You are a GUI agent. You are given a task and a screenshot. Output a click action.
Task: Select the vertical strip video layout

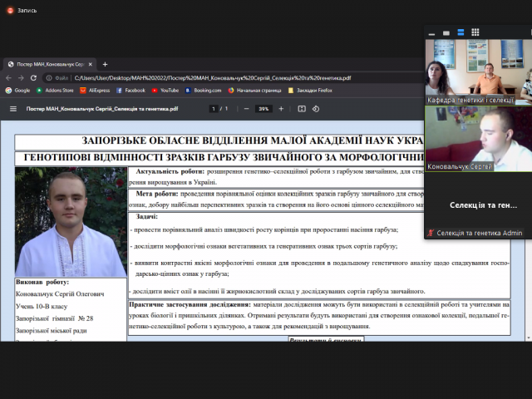click(x=461, y=32)
